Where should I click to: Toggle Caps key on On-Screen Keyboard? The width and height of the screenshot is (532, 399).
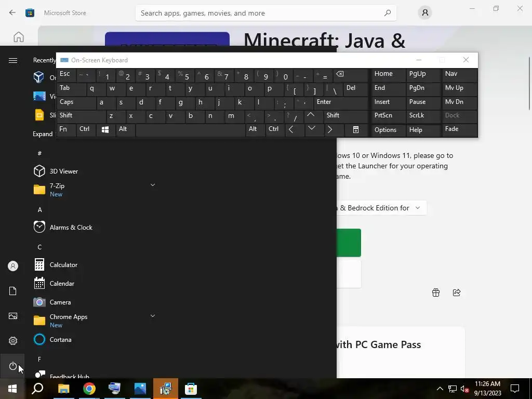[76, 102]
